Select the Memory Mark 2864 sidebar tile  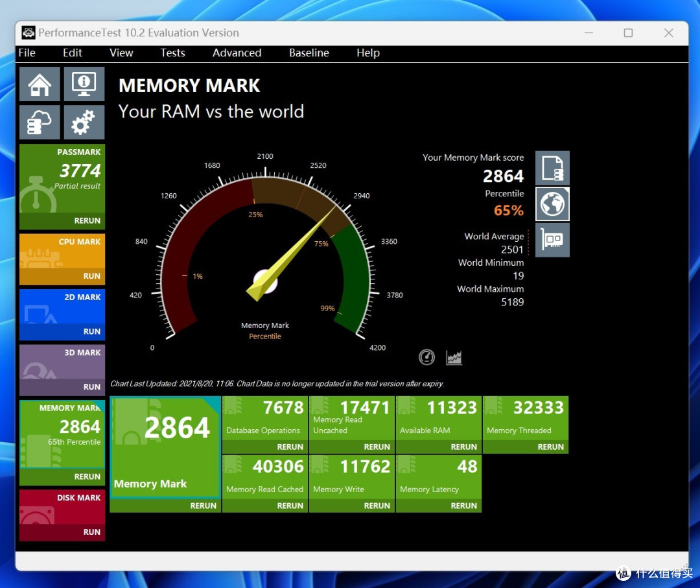tap(62, 434)
